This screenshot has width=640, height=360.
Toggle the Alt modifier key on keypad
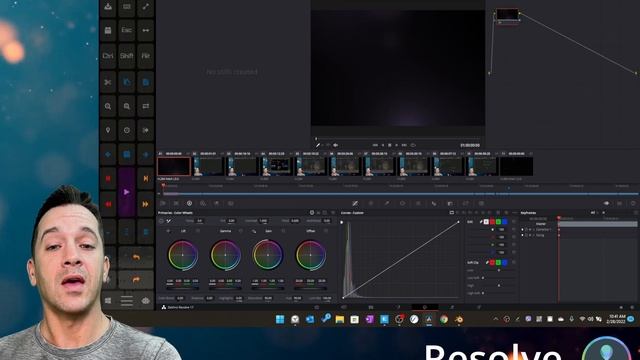[x=145, y=56]
